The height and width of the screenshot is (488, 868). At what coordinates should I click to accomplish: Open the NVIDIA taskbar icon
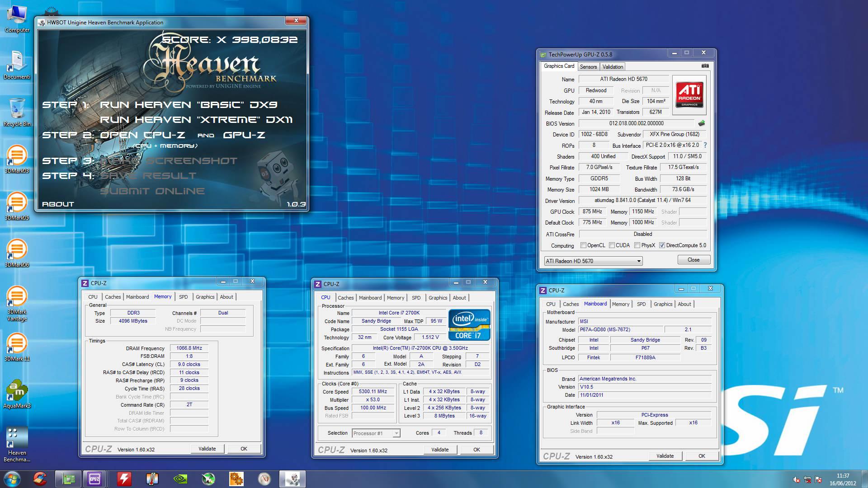180,479
